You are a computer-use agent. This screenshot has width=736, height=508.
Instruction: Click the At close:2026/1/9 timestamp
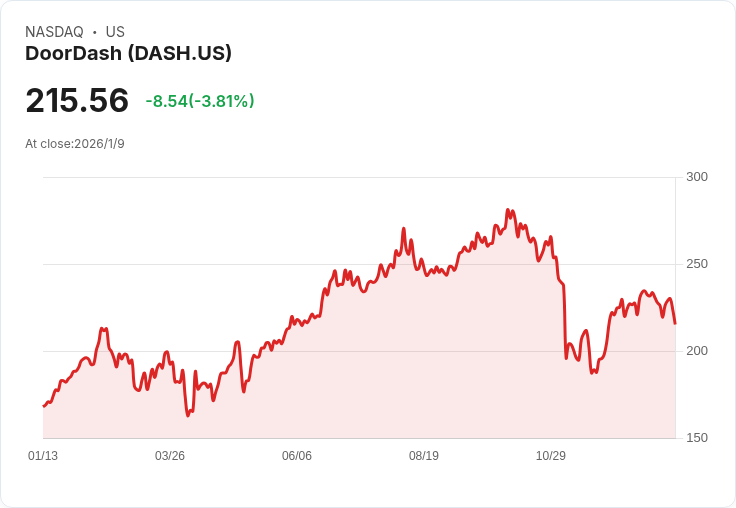[x=75, y=144]
